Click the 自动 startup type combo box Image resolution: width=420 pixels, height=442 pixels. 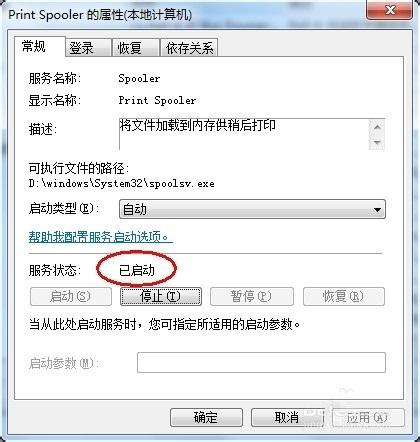[x=252, y=210]
